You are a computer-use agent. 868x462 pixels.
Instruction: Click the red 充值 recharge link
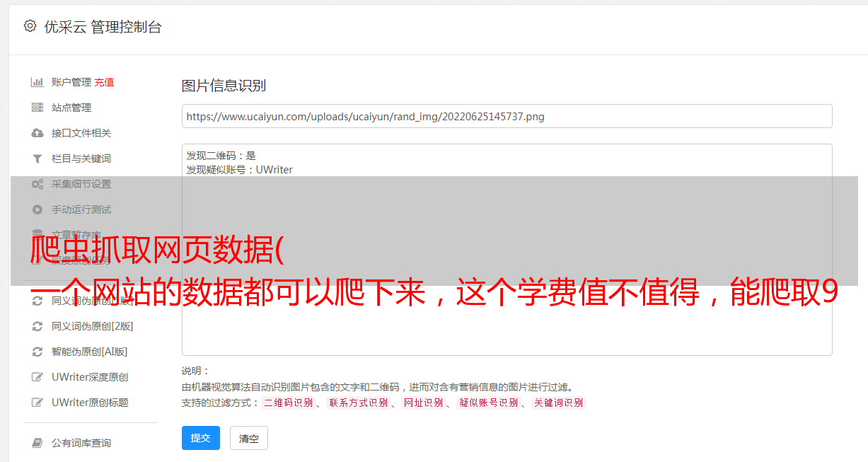coord(104,82)
